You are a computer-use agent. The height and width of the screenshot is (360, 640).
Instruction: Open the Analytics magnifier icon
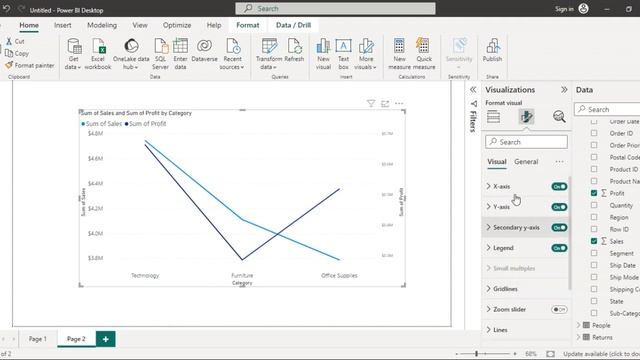coord(559,117)
